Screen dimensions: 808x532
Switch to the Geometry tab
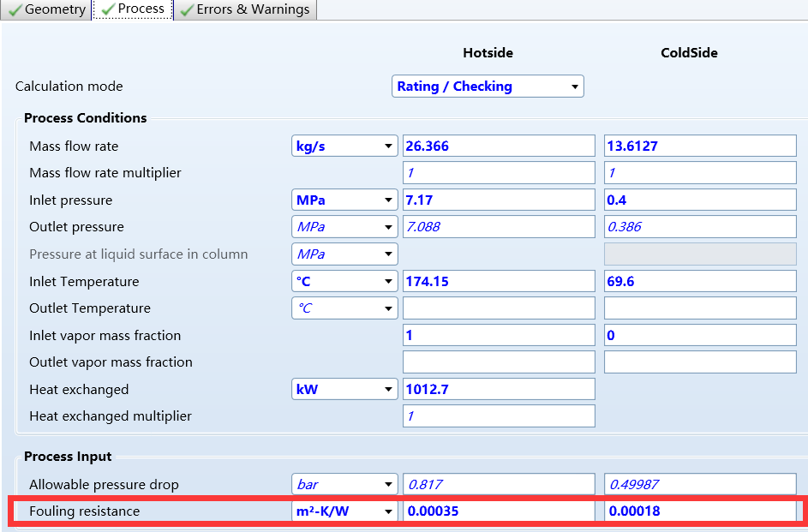(46, 9)
